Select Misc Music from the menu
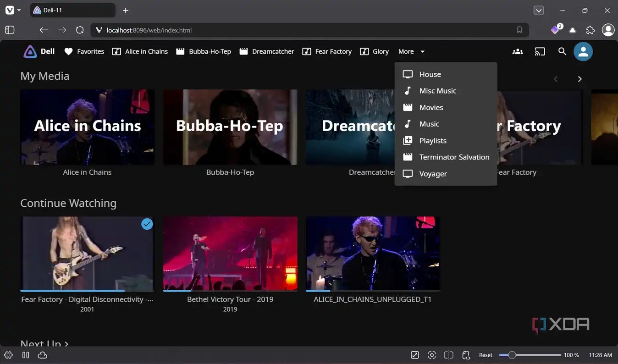The width and height of the screenshot is (618, 364). [446, 91]
